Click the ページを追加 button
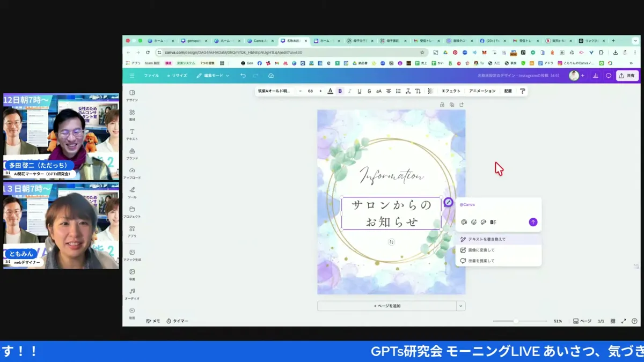Image resolution: width=644 pixels, height=362 pixels. point(387,306)
